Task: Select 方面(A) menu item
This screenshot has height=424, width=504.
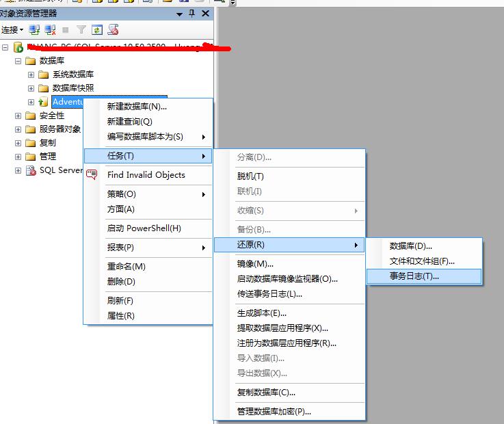Action: (148, 209)
